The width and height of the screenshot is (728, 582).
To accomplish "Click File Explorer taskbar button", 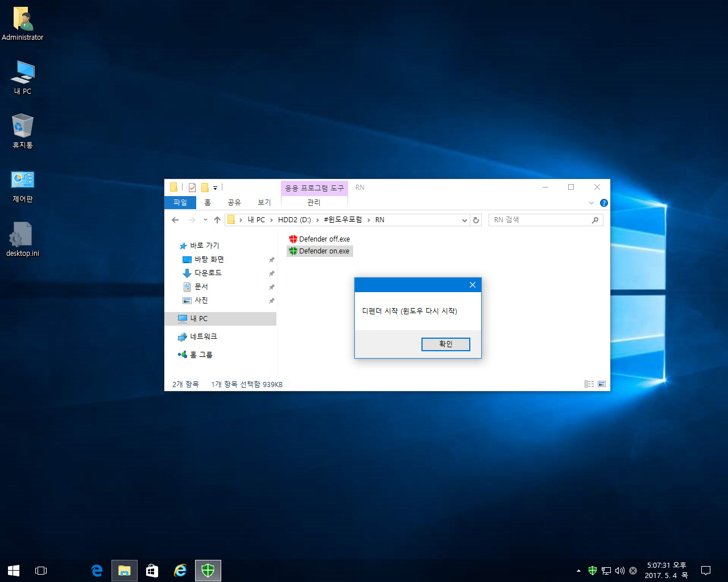I will tap(125, 571).
